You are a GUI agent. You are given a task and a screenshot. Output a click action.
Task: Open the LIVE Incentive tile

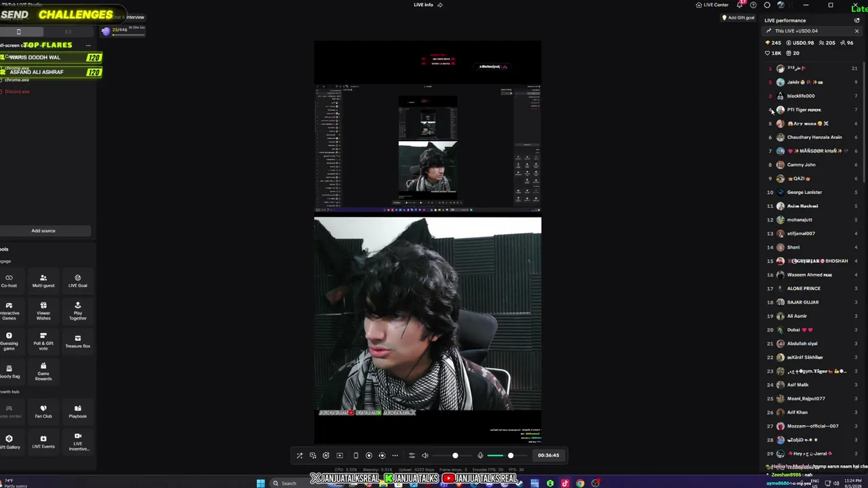click(77, 442)
